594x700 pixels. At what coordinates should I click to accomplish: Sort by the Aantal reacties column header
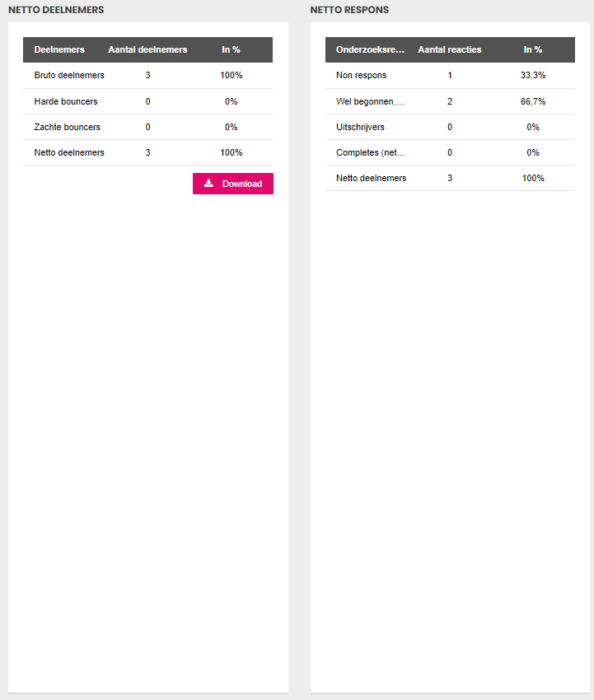coord(449,49)
